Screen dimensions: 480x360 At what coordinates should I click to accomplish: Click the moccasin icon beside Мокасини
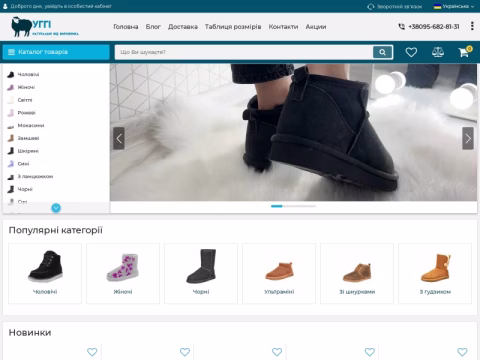[x=11, y=126]
